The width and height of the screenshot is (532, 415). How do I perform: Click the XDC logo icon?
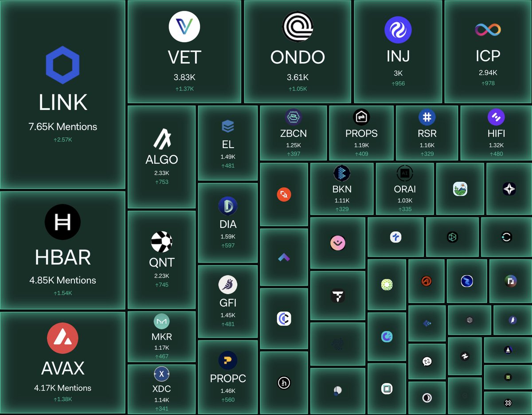(x=161, y=374)
